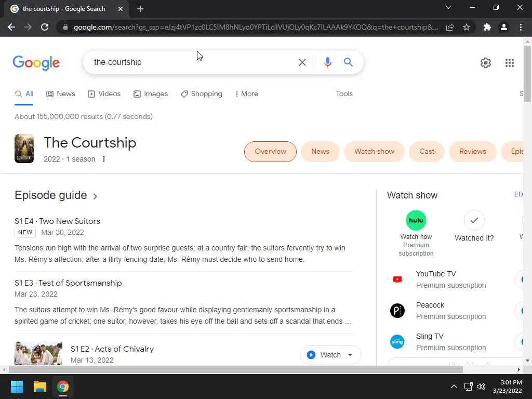Open the network status tray icon
This screenshot has height=399, width=532.
click(469, 387)
